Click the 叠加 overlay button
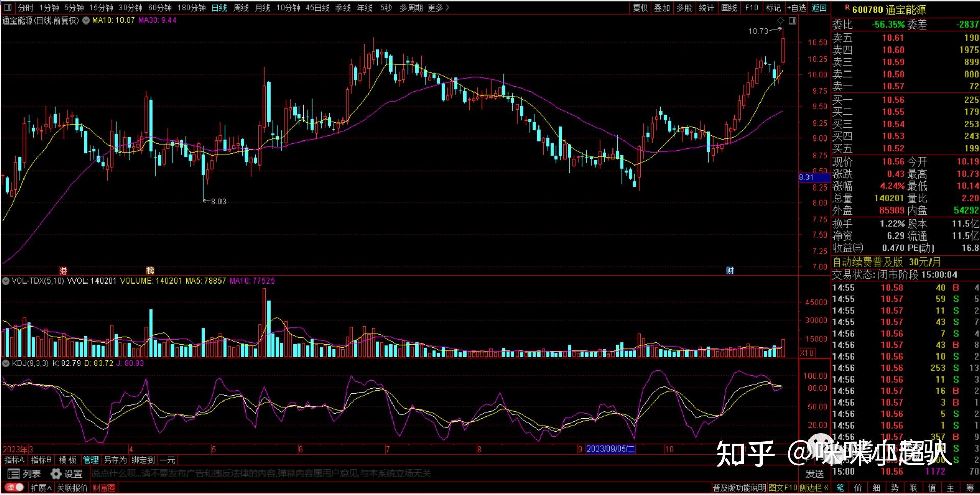Viewport: 980px width, 495px height. coord(662,8)
